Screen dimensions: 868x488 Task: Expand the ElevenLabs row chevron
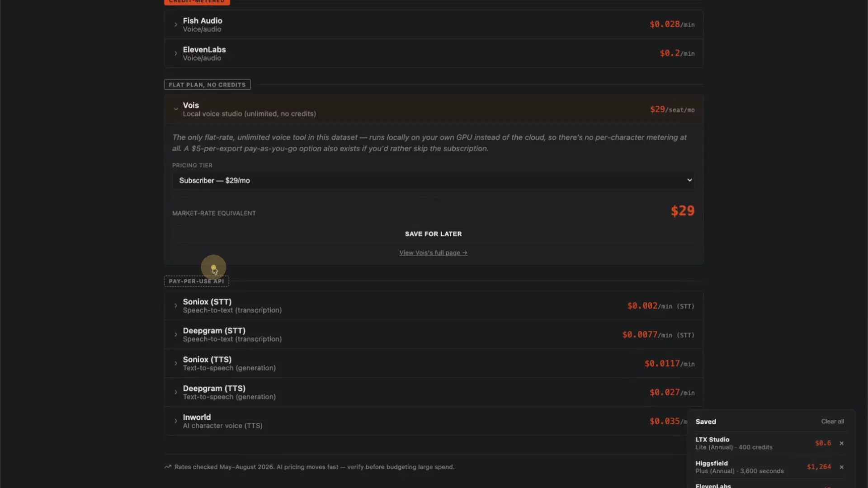click(176, 53)
